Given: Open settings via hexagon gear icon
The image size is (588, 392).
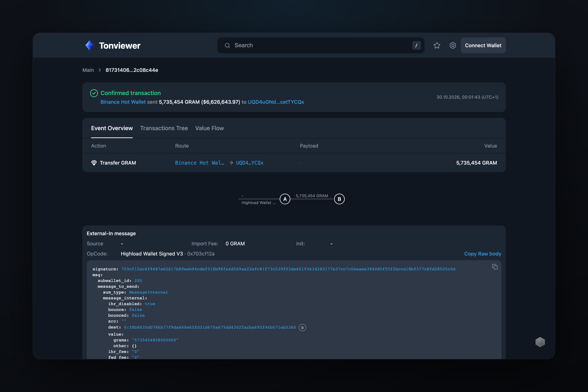Looking at the screenshot, I should tap(453, 45).
